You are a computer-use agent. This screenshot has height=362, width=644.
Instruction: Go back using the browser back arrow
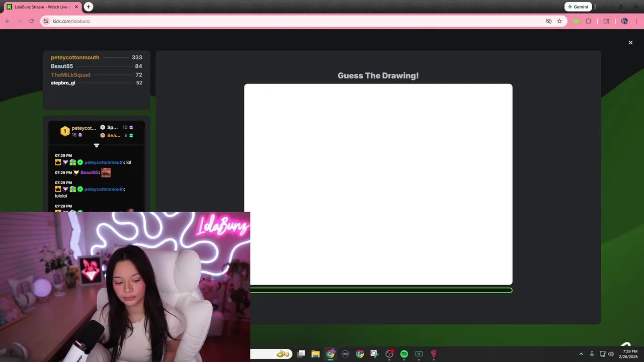[x=8, y=21]
